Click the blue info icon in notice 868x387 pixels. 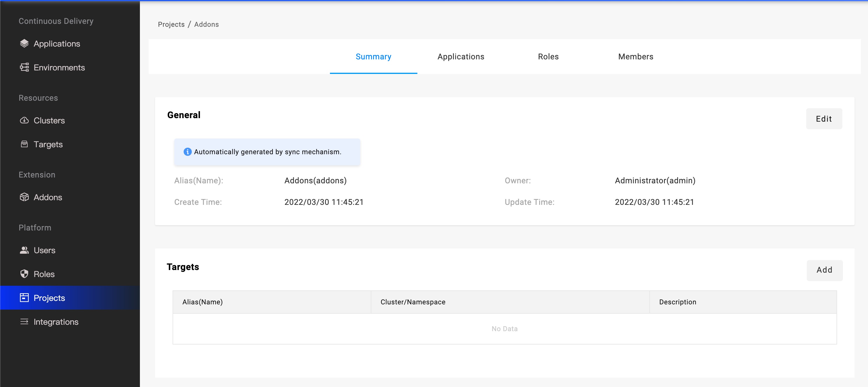click(x=187, y=152)
